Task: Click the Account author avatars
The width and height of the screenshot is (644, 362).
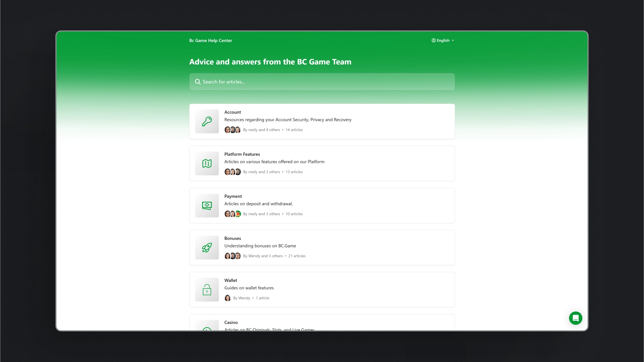Action: coord(233,130)
